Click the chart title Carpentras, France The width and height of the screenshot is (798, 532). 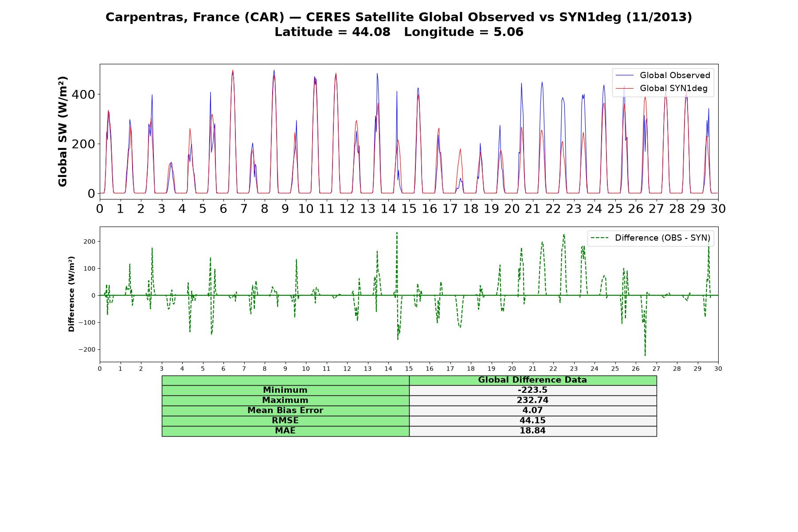click(x=399, y=17)
